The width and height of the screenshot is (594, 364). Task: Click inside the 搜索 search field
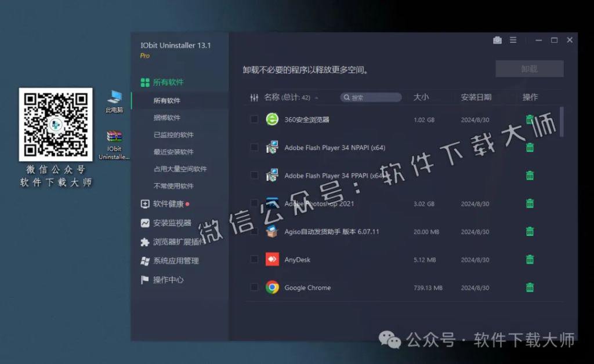pyautogui.click(x=371, y=97)
